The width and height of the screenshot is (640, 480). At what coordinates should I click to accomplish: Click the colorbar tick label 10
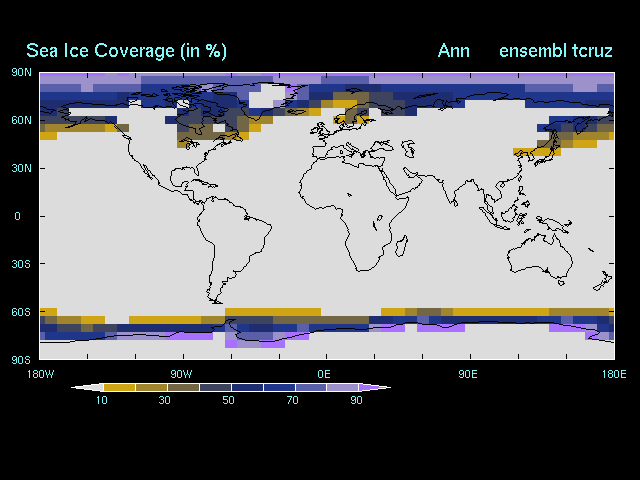[102, 400]
